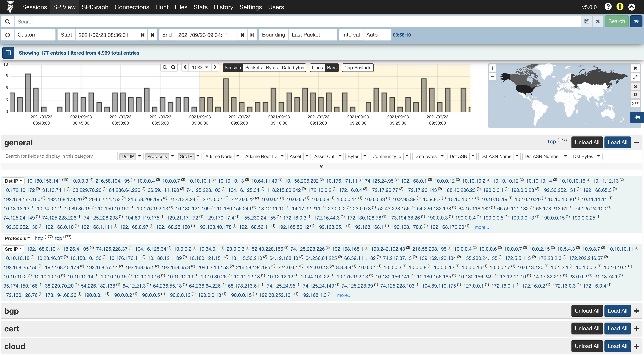
Task: Go to the Connections page
Action: coord(132,7)
